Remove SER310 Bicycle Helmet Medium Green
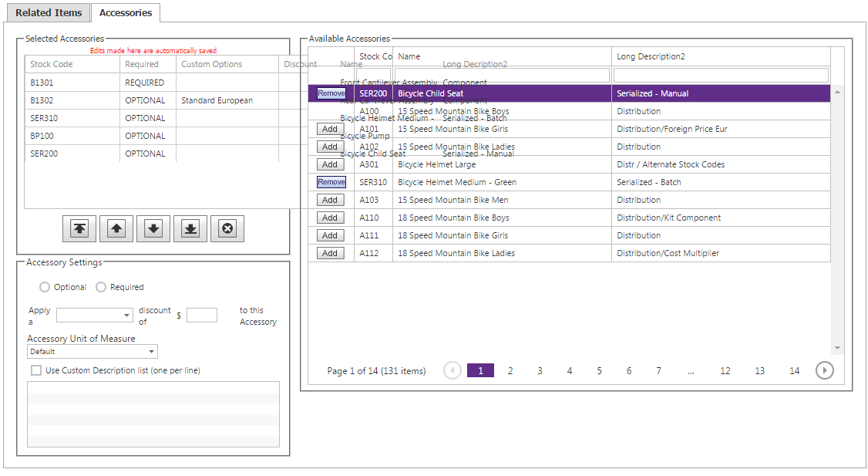868x476 pixels. click(x=331, y=182)
